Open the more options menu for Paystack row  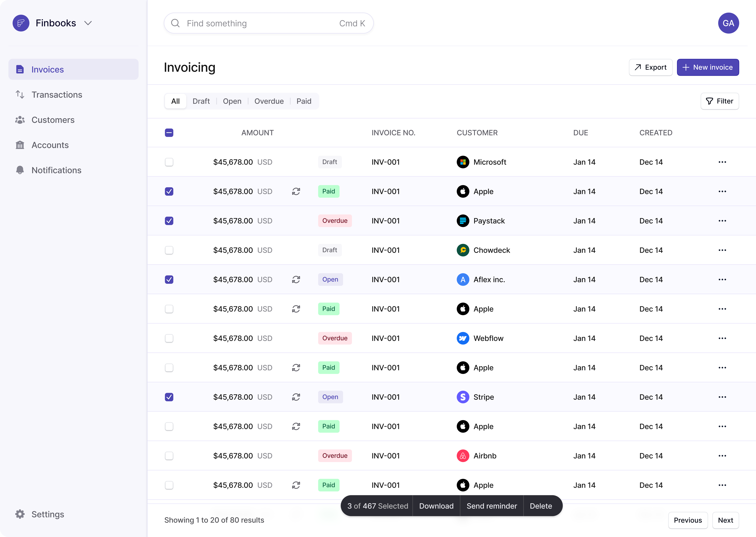coord(722,221)
